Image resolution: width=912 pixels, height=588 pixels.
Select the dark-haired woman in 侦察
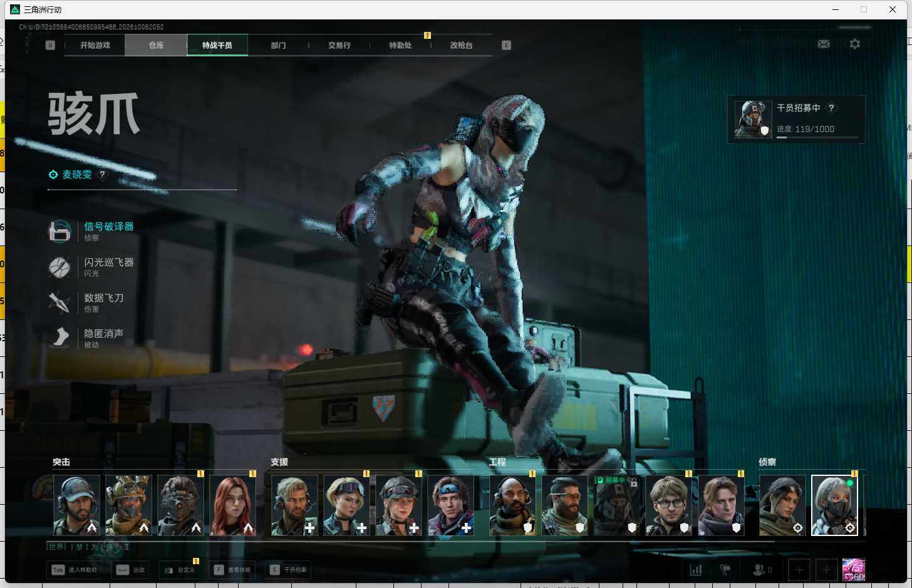(x=782, y=505)
